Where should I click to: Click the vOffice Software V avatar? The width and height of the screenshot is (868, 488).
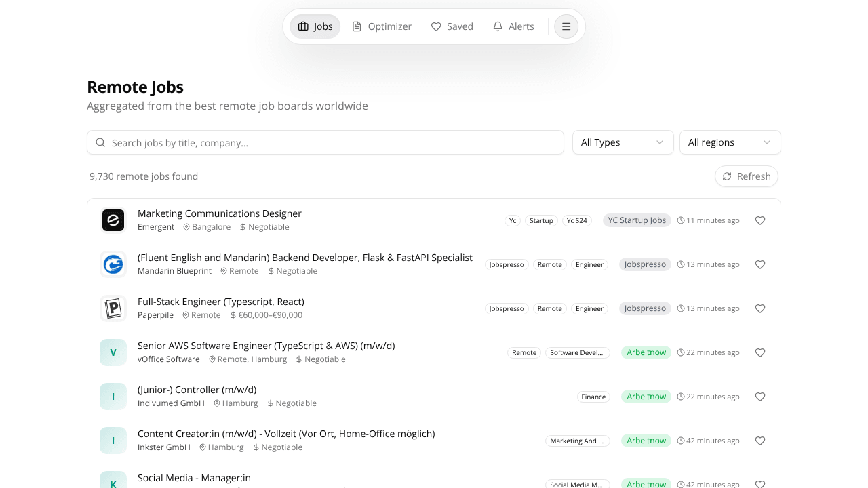[113, 352]
